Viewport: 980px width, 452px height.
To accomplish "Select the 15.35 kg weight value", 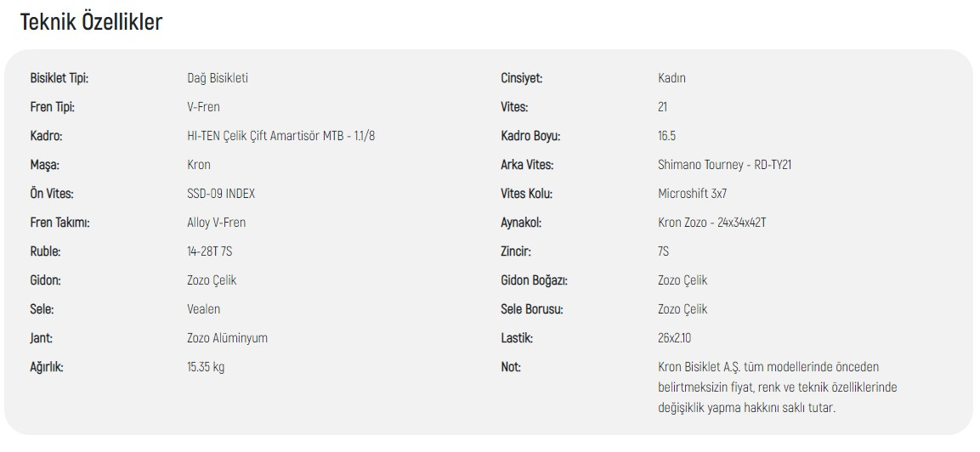I will coord(206,367).
